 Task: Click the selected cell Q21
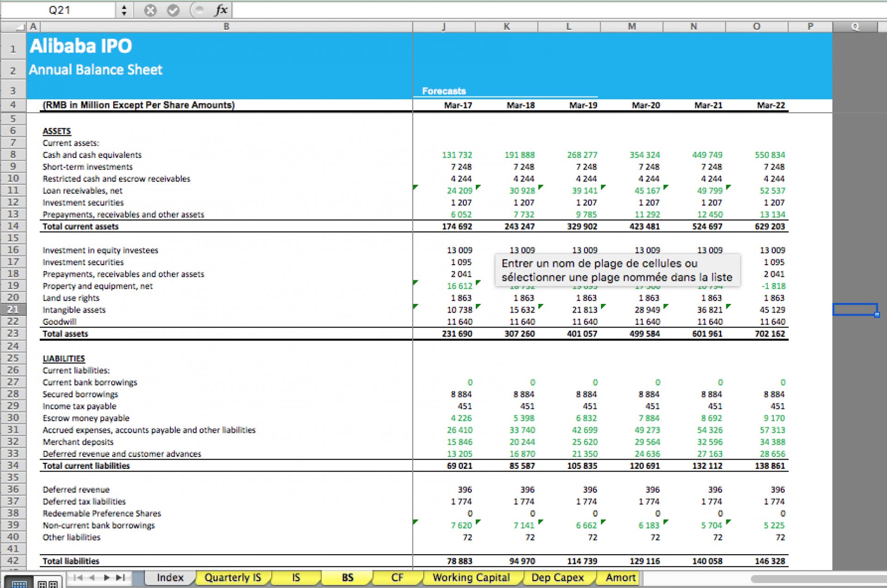point(855,309)
